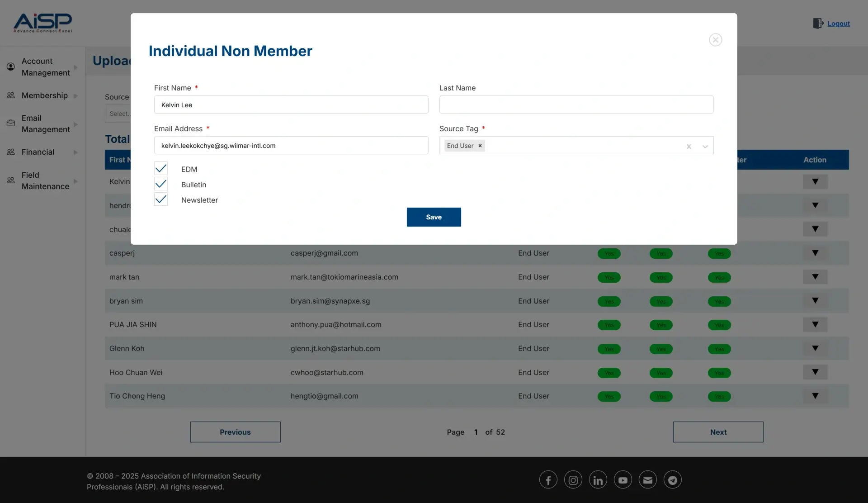Disable the Newsletter checkbox
This screenshot has height=503, width=868.
161,199
